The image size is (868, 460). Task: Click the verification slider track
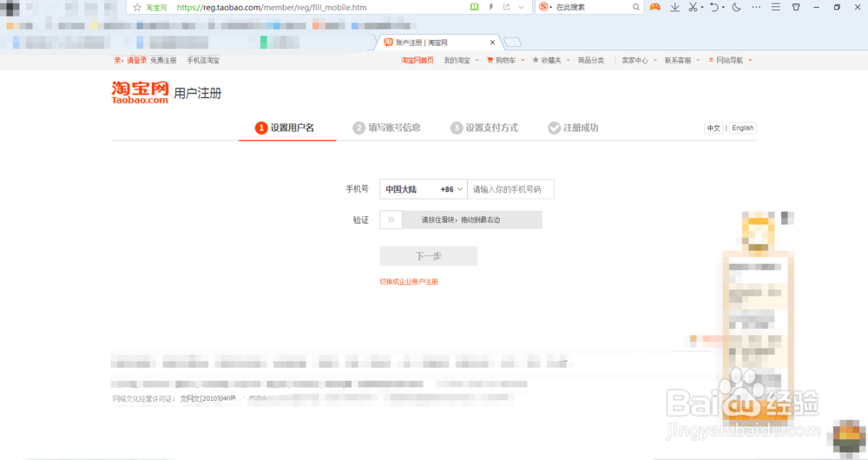(461, 220)
